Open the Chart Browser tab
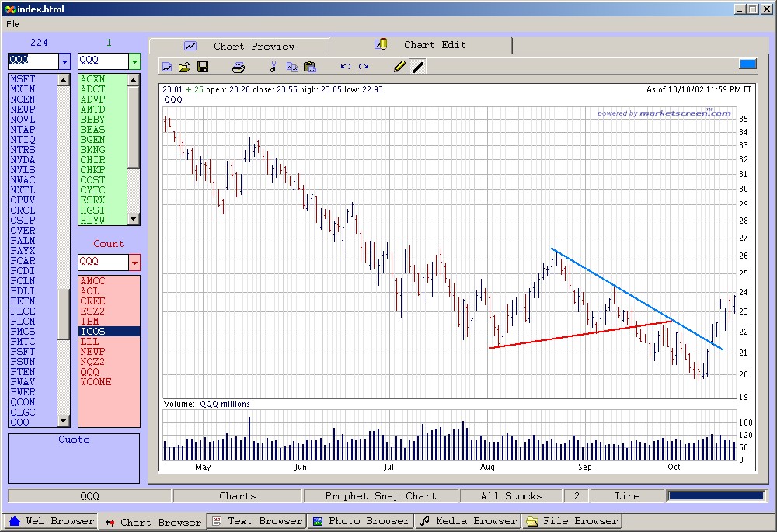Screen dimensions: 777x532 tap(152, 522)
